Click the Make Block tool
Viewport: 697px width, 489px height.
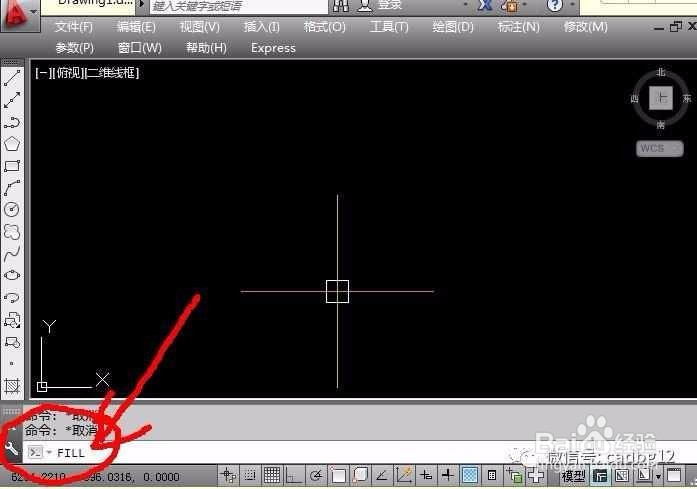point(12,342)
